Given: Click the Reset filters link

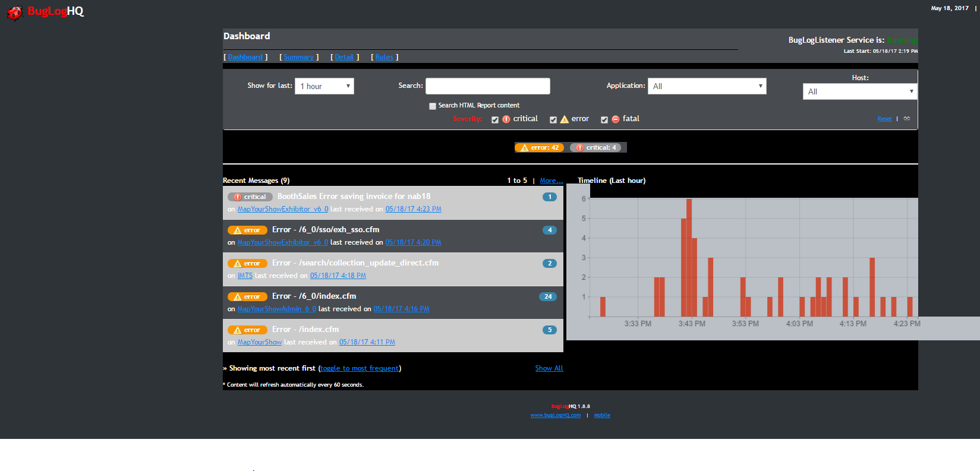Looking at the screenshot, I should click(884, 119).
